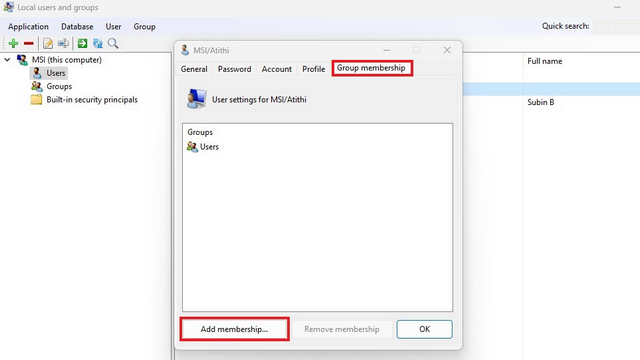The height and width of the screenshot is (360, 640).
Task: Click the rename toolbar icon
Action: pos(63,43)
